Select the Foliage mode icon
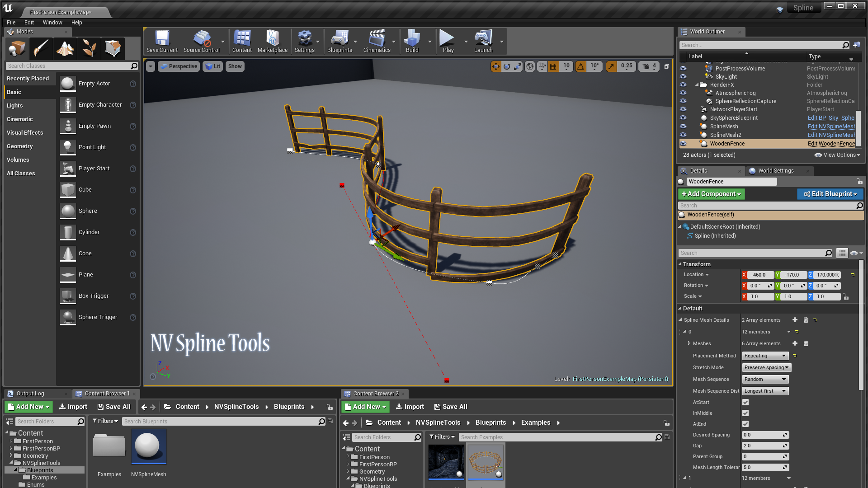This screenshot has width=868, height=488. point(89,48)
